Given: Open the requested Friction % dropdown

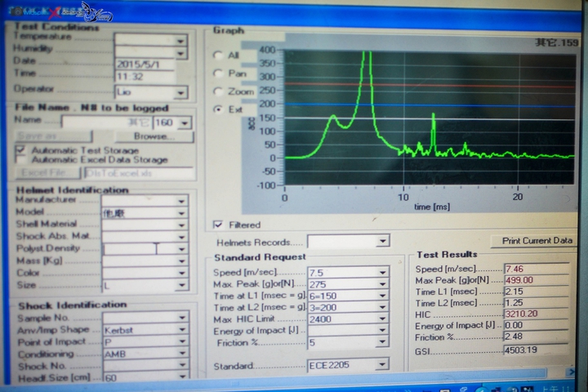Looking at the screenshot, I should [x=382, y=342].
